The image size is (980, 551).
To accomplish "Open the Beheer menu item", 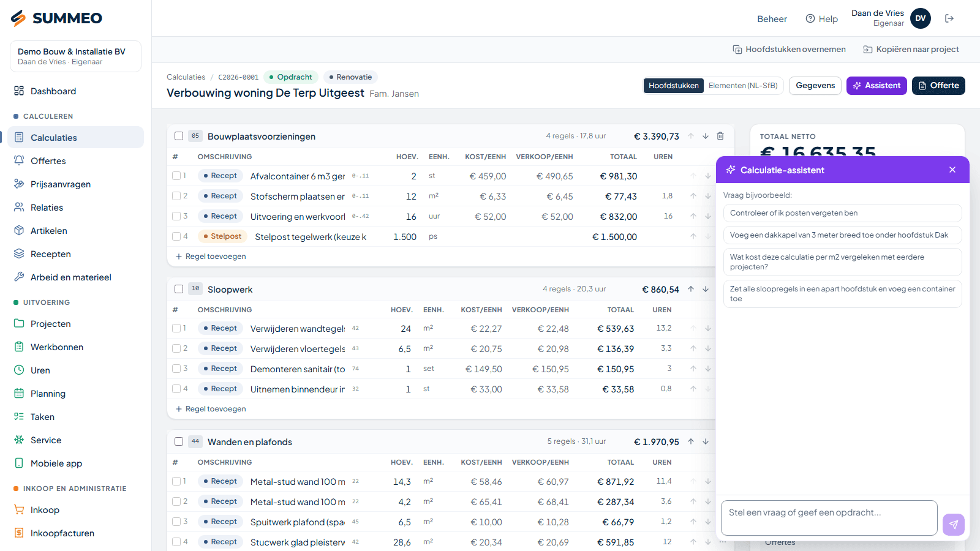I will coord(772,19).
